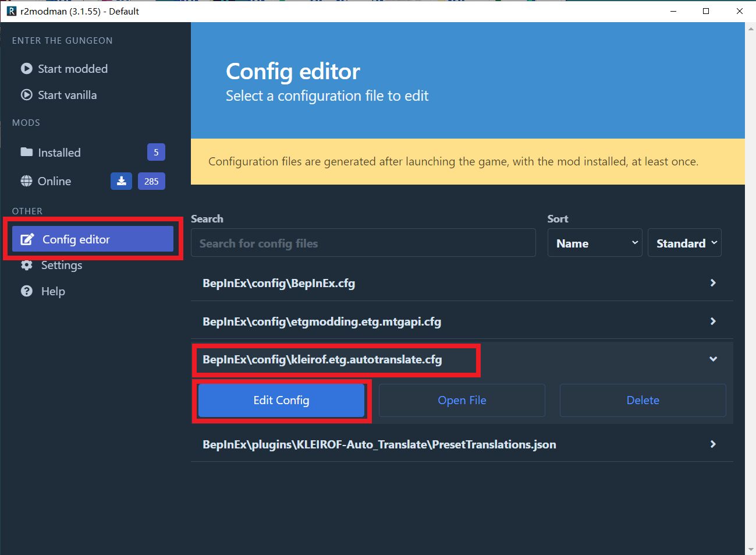
Task: Select the PresetTranslations.json entry name
Action: point(379,444)
